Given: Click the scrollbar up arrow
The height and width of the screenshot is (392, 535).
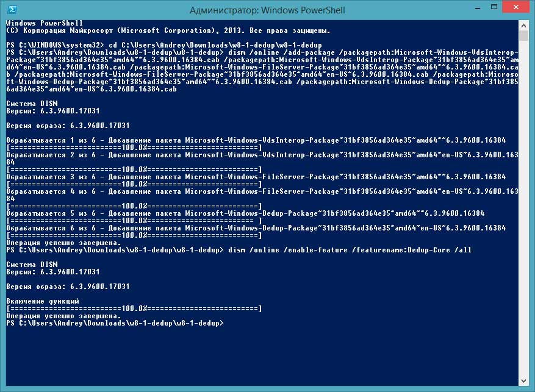Looking at the screenshot, I should pos(525,25).
